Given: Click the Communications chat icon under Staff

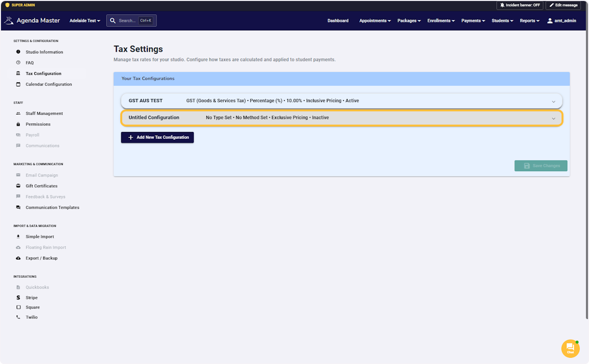Looking at the screenshot, I should 18,146.
